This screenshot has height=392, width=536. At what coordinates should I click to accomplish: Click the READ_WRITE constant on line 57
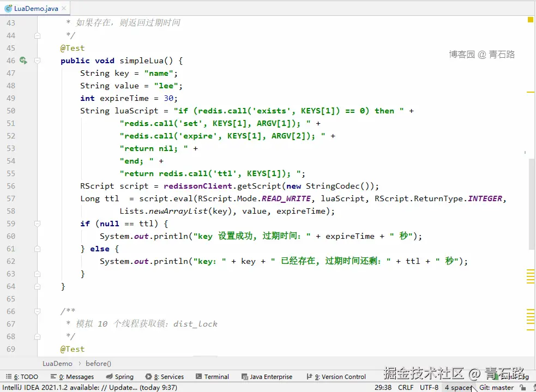click(x=286, y=198)
